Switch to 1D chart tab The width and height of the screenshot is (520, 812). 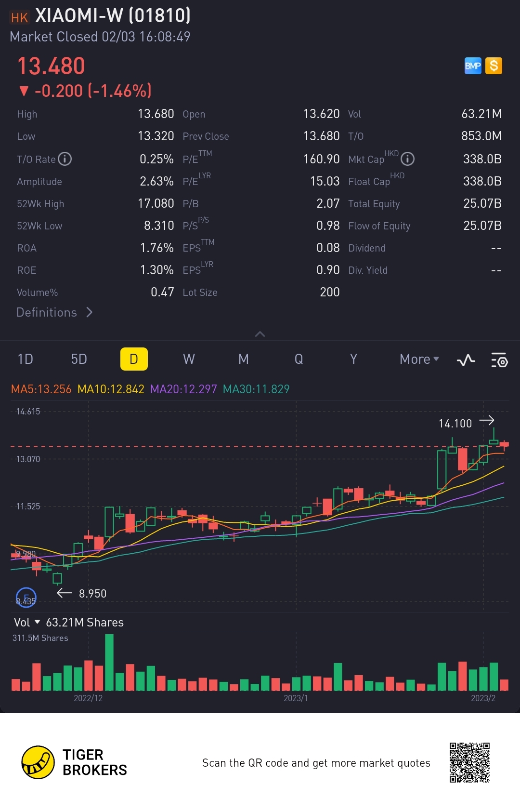[x=26, y=359]
